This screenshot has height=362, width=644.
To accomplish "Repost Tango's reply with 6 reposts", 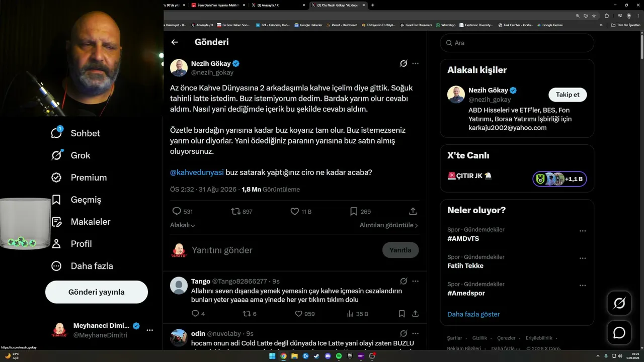I will [250, 314].
